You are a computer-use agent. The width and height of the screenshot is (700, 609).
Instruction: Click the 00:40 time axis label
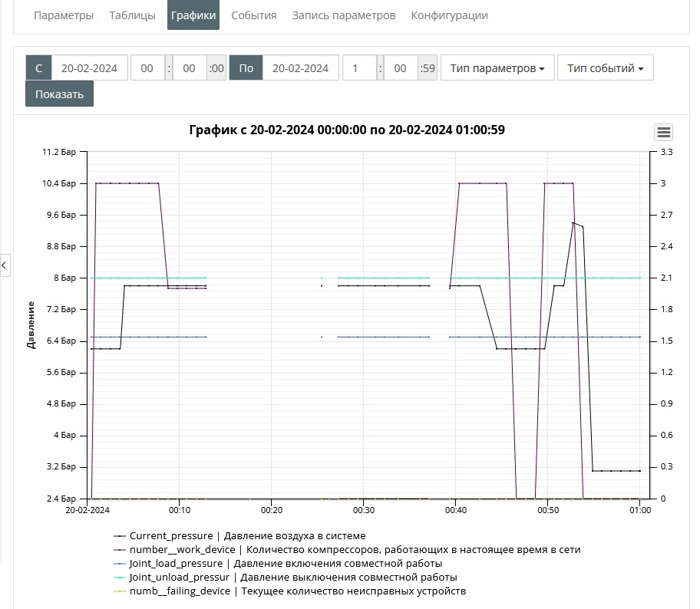[456, 510]
